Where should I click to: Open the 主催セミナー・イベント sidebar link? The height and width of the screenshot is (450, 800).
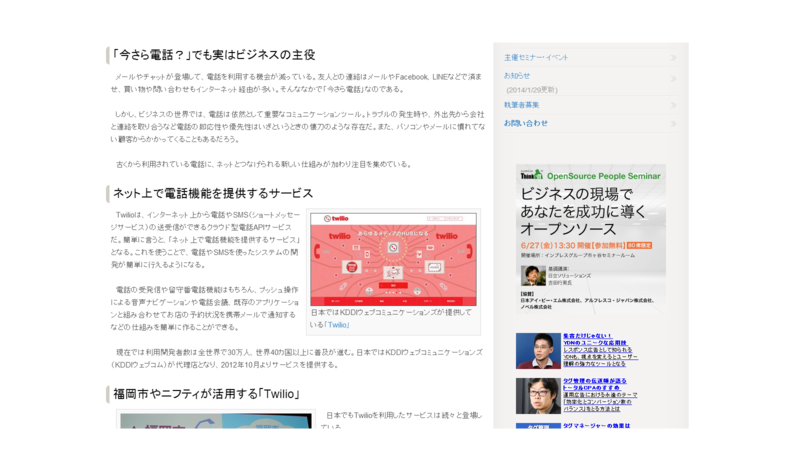click(536, 58)
